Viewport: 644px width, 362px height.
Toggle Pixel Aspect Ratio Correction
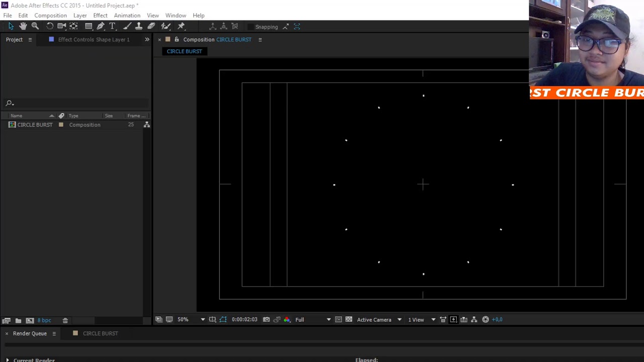[x=443, y=319]
